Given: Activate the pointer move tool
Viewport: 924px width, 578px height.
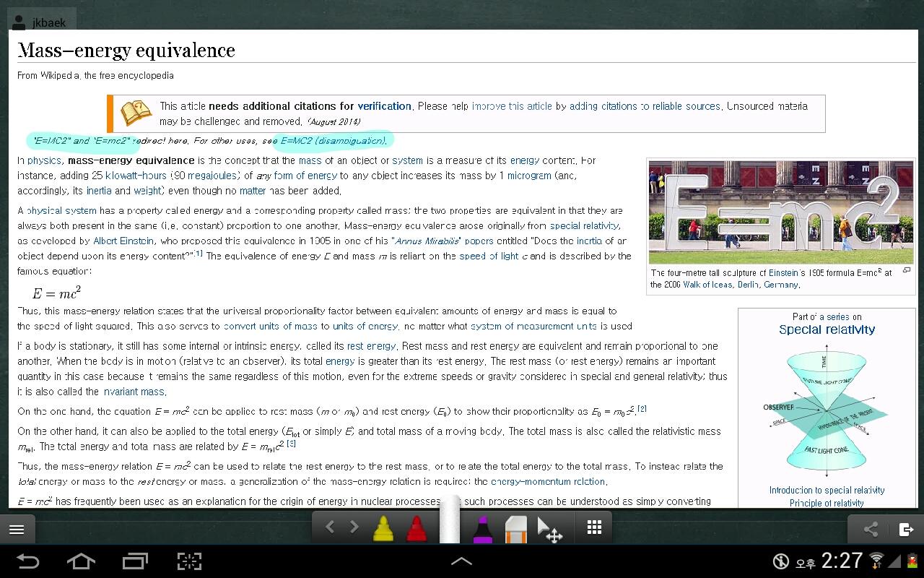Looking at the screenshot, I should tap(550, 530).
